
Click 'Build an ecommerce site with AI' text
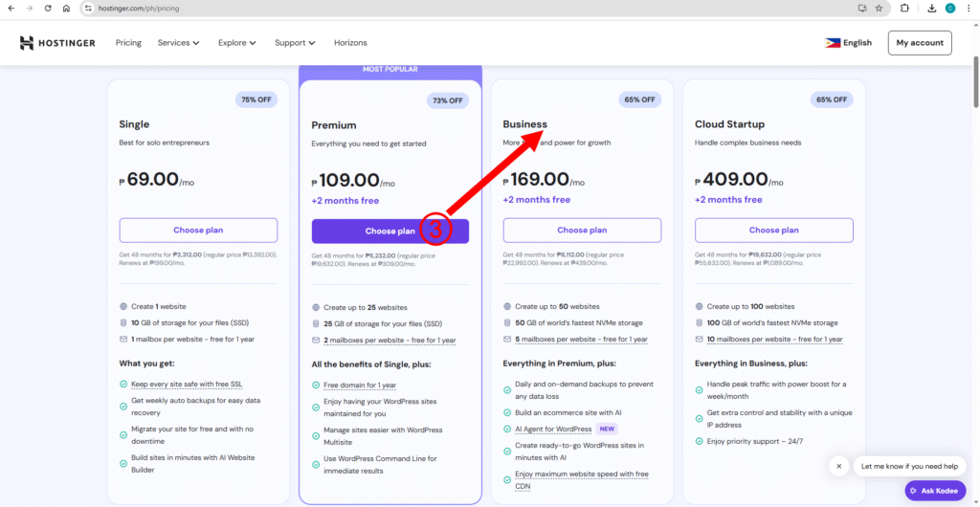pos(568,412)
